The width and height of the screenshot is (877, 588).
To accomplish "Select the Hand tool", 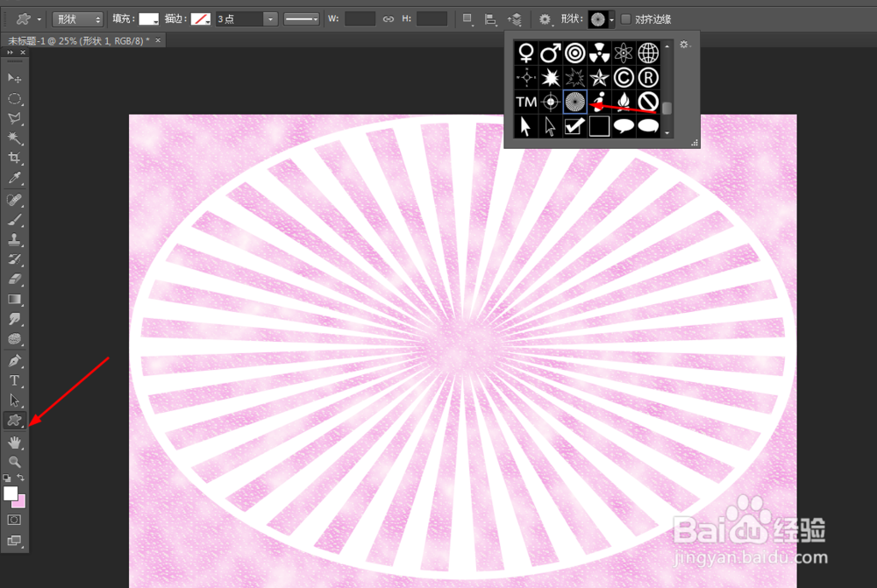I will [15, 443].
